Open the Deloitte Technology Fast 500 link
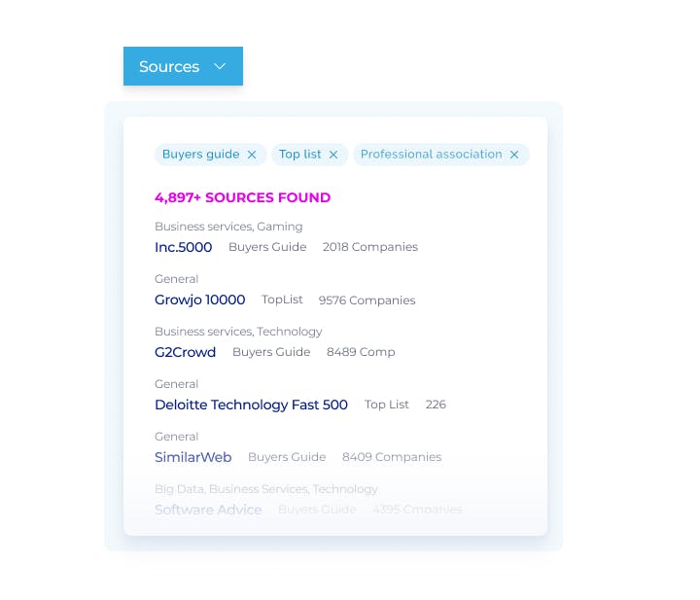This screenshot has width=700, height=600. [251, 405]
